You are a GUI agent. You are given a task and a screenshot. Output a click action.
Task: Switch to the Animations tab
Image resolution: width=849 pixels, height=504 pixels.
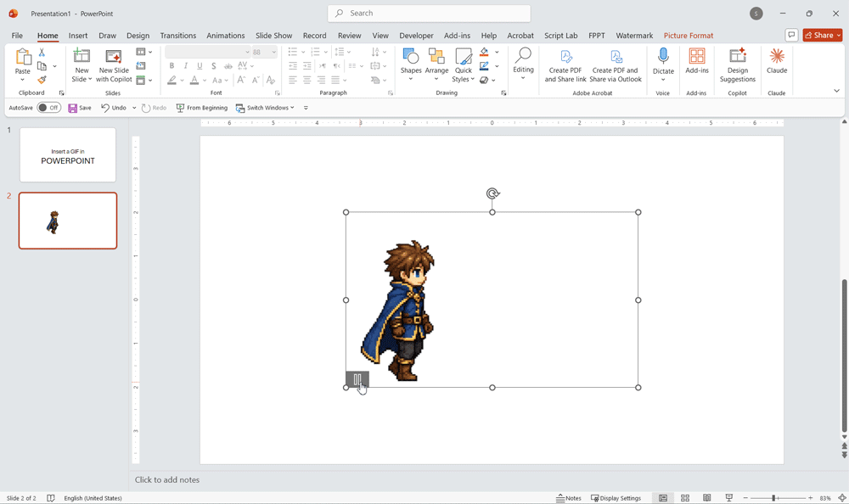(x=225, y=35)
